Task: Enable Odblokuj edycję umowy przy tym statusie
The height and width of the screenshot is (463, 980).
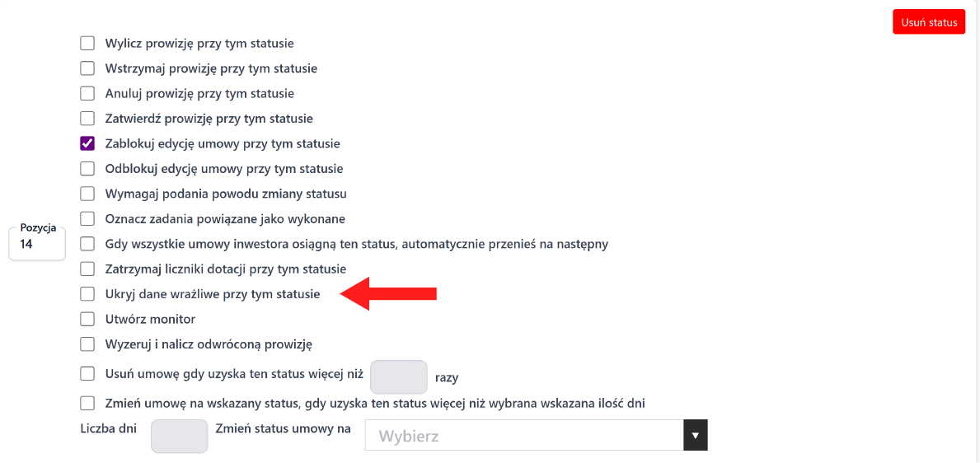Action: (87, 169)
